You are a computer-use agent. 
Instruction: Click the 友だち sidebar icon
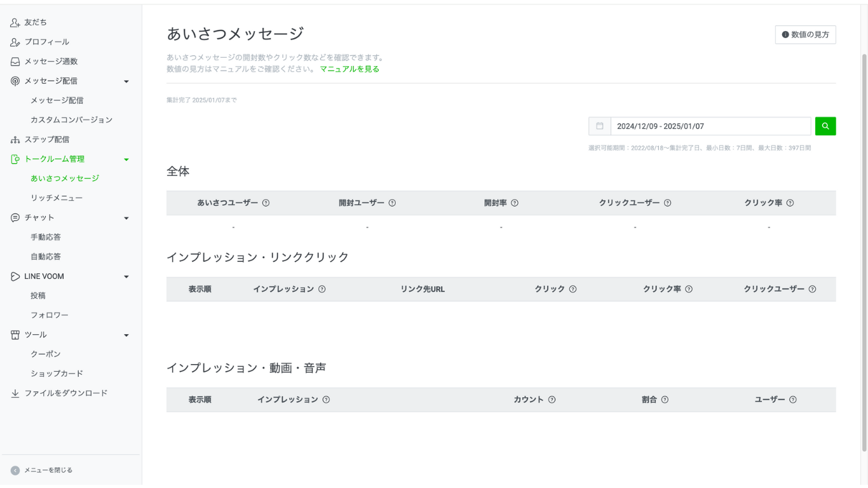pyautogui.click(x=15, y=22)
